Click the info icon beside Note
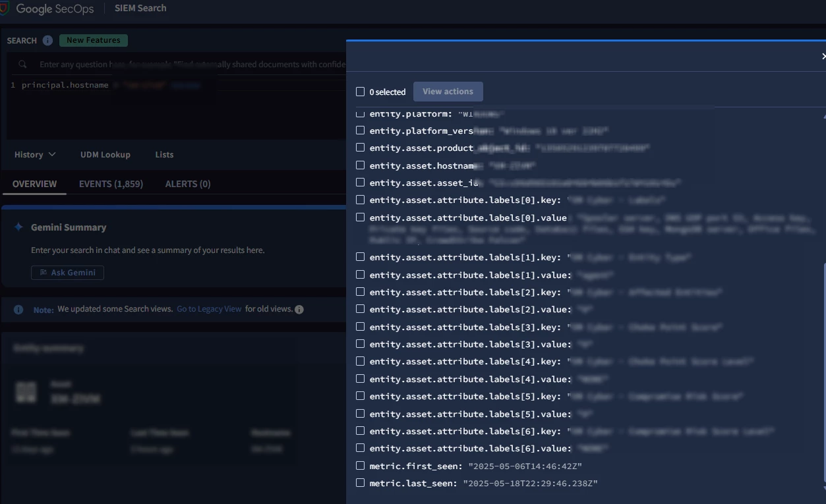Screen dimensions: 826x504 (x=18, y=310)
